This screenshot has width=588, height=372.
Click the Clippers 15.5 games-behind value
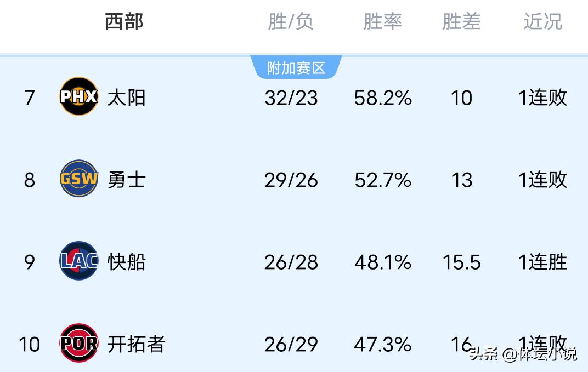pyautogui.click(x=461, y=262)
